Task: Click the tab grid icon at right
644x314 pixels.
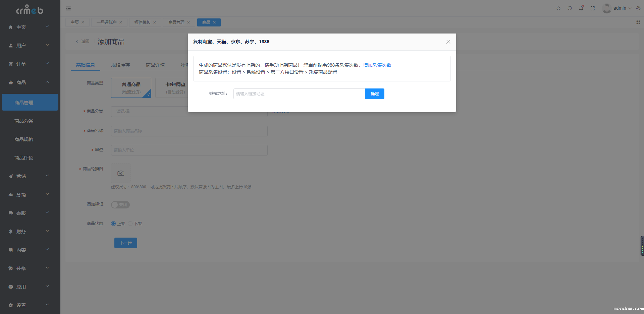Action: [x=638, y=22]
